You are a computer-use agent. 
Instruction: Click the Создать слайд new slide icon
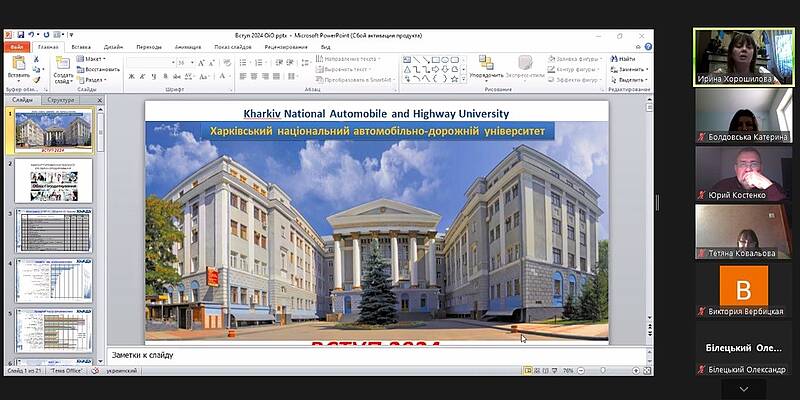click(63, 63)
